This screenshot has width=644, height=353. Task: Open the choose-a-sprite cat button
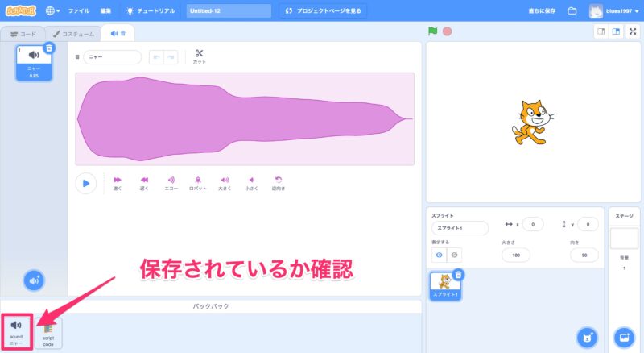click(x=589, y=337)
